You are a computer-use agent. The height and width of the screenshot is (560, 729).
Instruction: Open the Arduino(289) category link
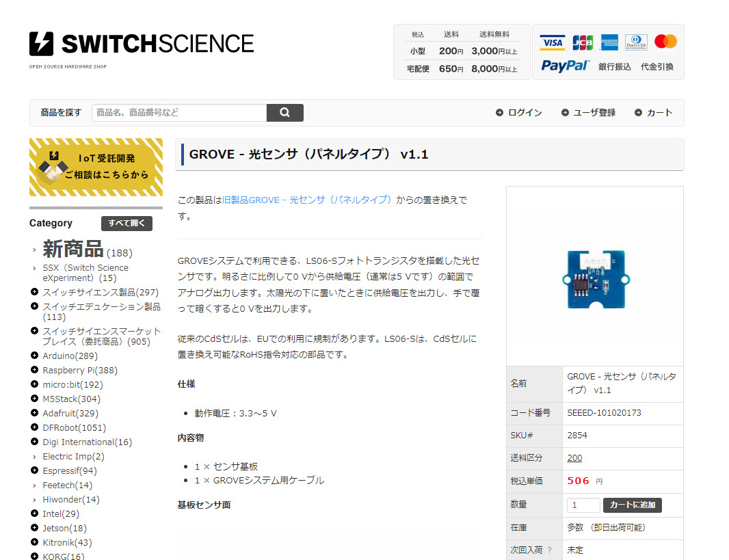[x=70, y=356]
